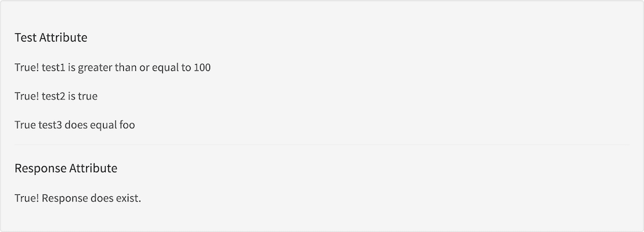Viewport: 644px width, 232px height.
Task: Click 'True!' at start of test2 line
Action: pos(26,96)
